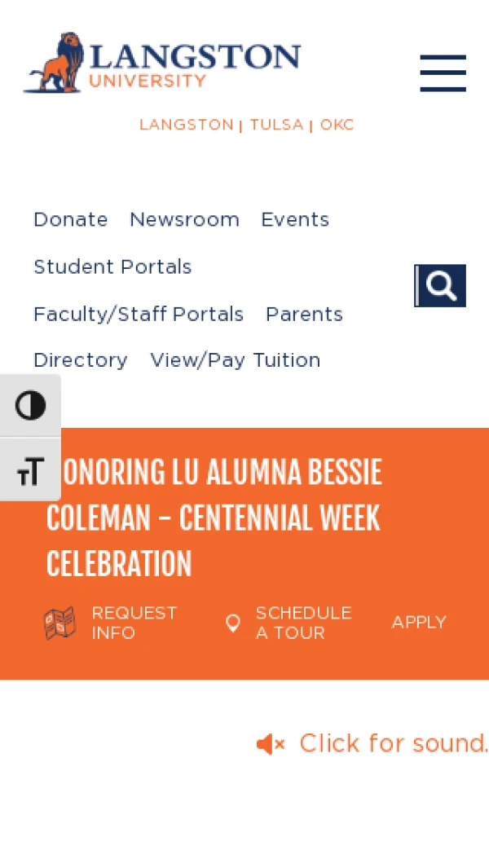Select the OKC campus link
The height and width of the screenshot is (868, 489).
pyautogui.click(x=337, y=125)
